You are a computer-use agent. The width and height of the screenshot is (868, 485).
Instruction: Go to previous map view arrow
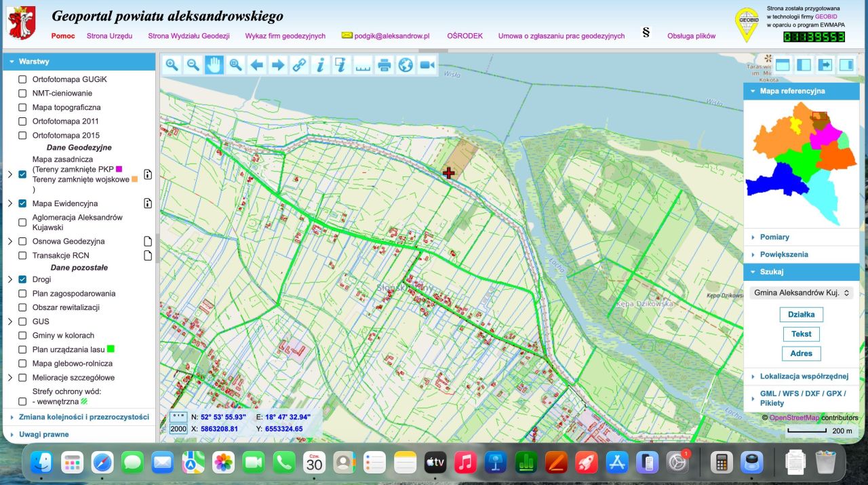[256, 65]
